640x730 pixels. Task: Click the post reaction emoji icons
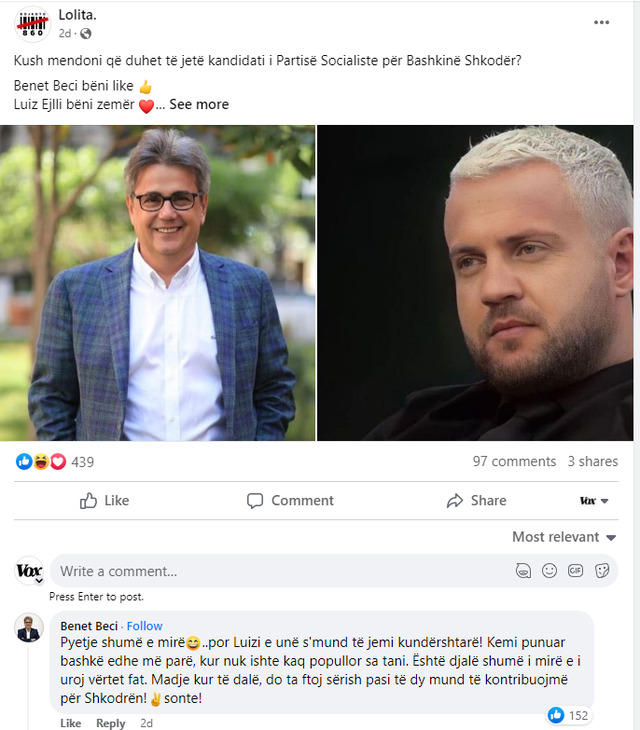click(x=41, y=462)
